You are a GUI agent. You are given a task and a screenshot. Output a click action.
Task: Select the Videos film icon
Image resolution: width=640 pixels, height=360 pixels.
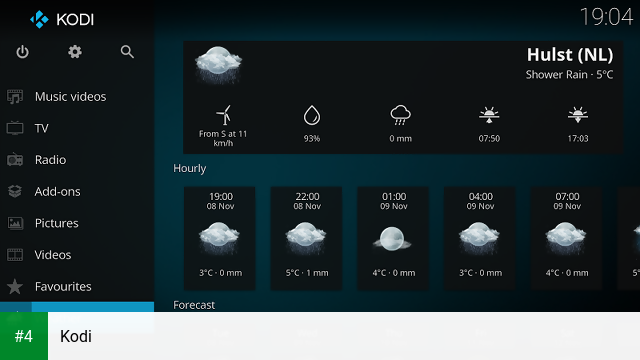click(15, 255)
